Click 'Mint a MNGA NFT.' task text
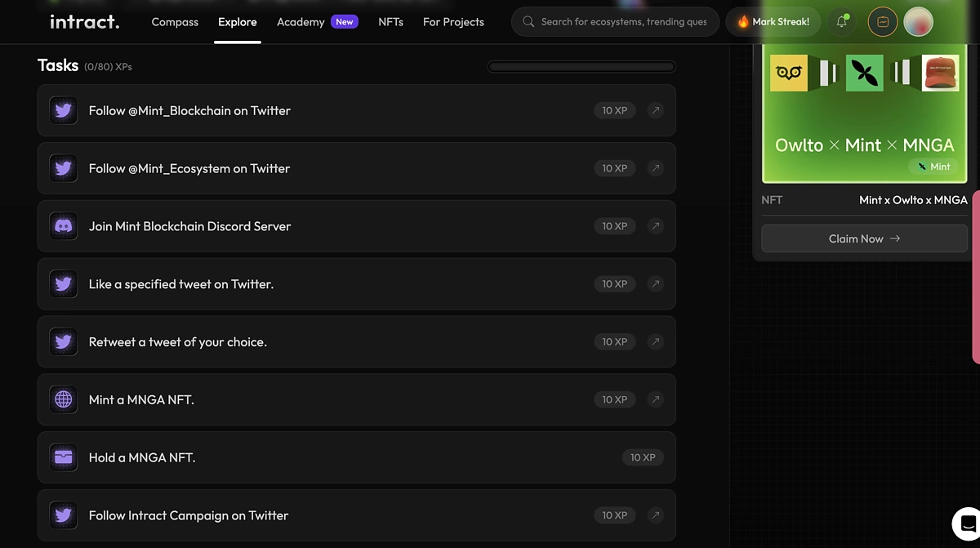Viewport: 980px width, 548px height. pyautogui.click(x=141, y=399)
